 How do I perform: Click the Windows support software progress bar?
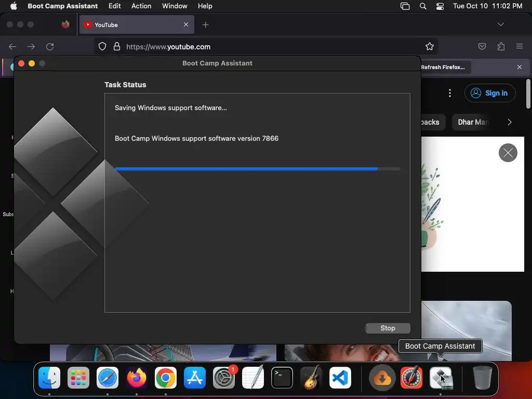point(257,169)
